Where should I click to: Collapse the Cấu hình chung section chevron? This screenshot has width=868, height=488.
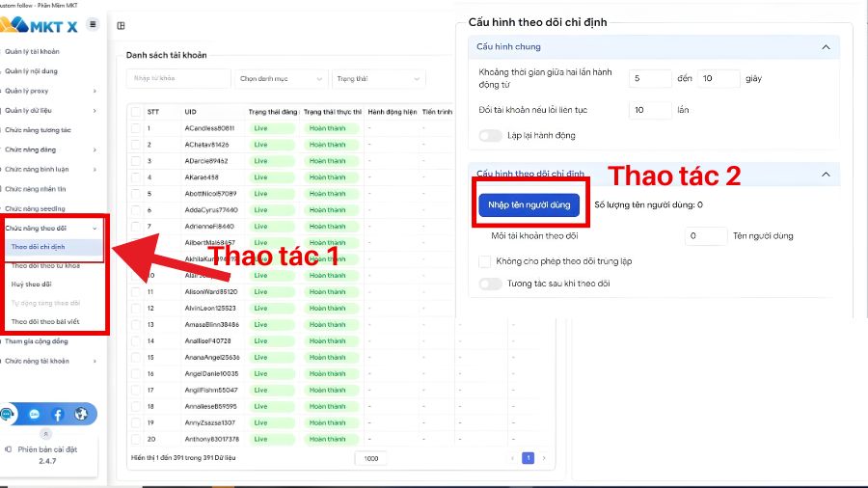826,47
